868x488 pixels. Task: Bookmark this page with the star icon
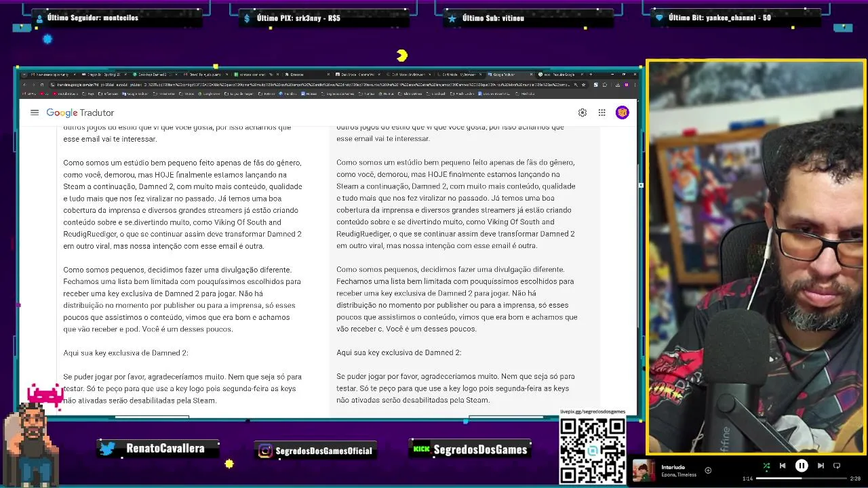click(584, 85)
